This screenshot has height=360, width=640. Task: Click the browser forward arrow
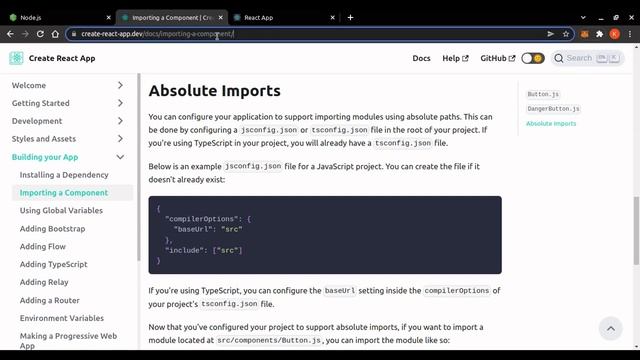click(x=25, y=34)
